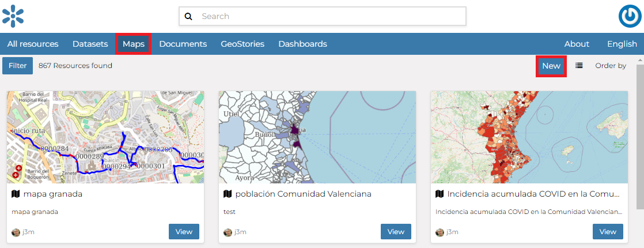Click the vertical page scrollbar

click(640, 133)
